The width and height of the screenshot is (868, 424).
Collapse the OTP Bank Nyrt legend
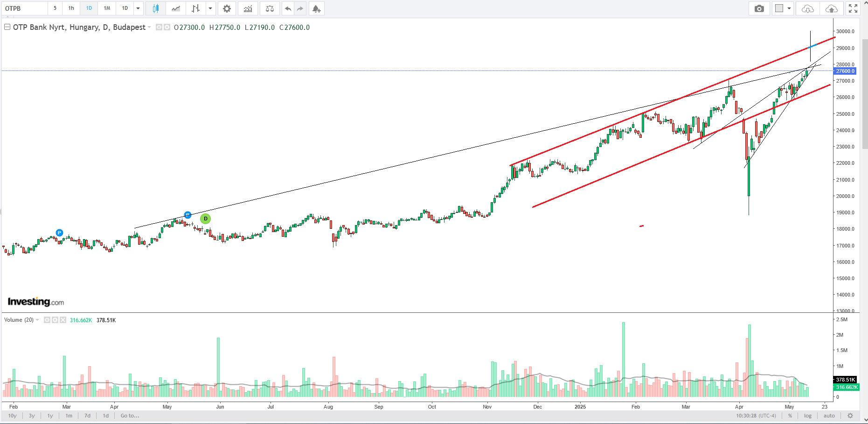click(x=7, y=27)
